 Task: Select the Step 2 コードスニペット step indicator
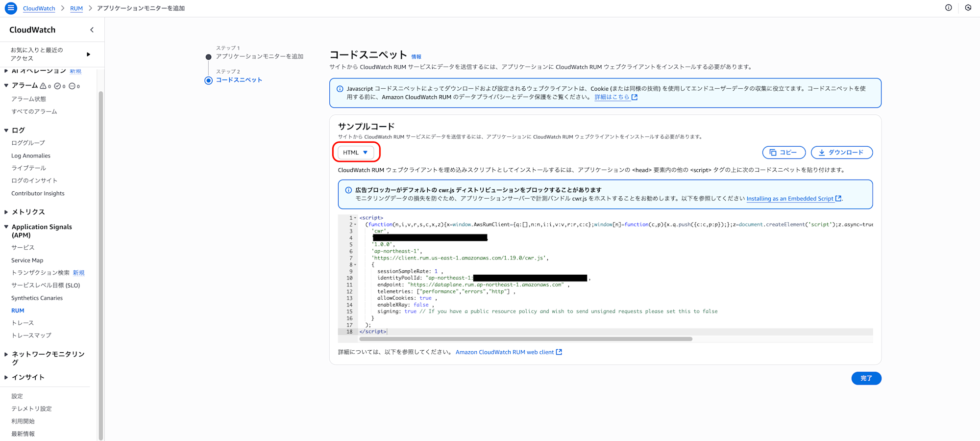(208, 80)
